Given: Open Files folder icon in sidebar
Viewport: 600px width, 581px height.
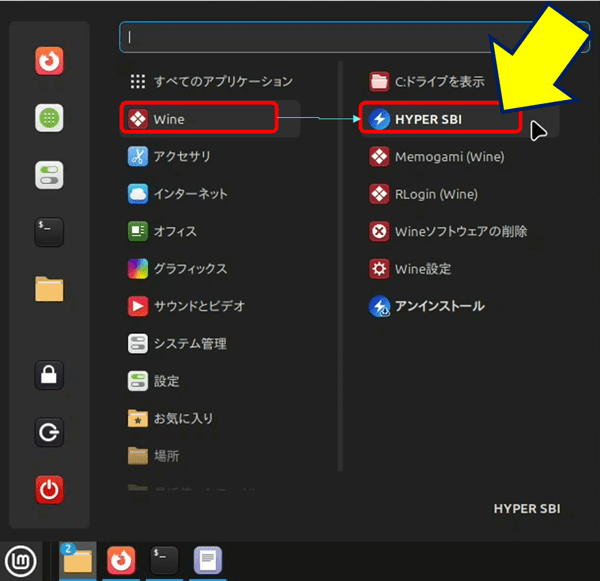Looking at the screenshot, I should (x=49, y=289).
